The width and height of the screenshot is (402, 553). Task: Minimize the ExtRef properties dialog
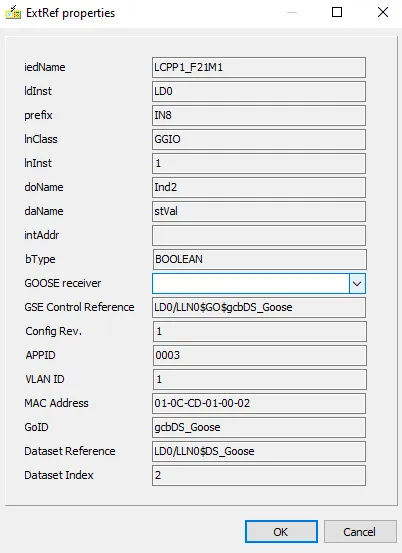pos(292,12)
